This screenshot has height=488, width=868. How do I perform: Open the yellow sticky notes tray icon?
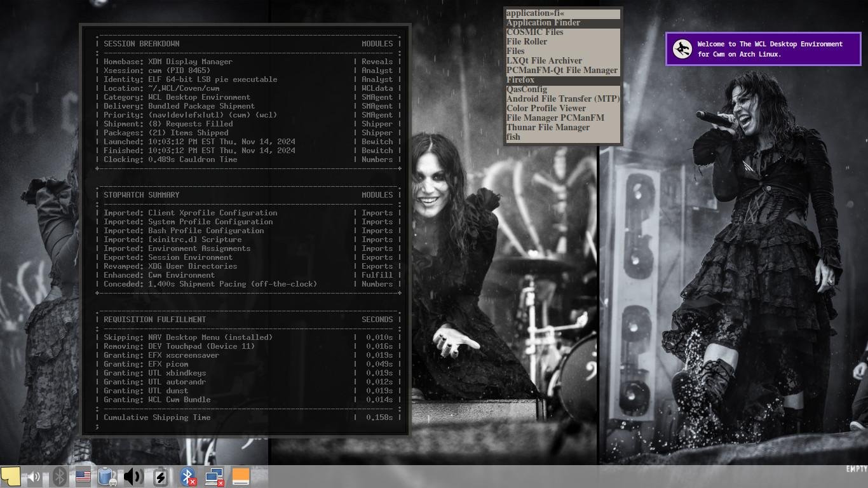[x=11, y=477]
